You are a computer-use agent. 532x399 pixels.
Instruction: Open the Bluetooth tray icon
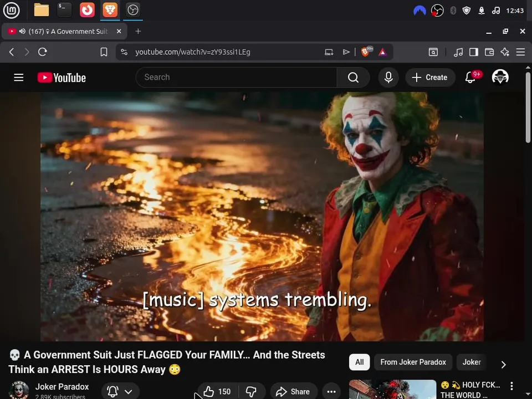tap(453, 11)
